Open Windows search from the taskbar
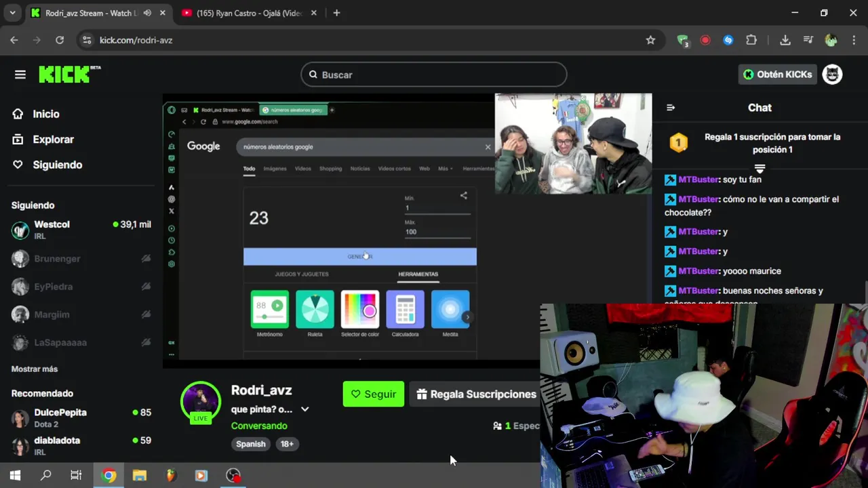This screenshot has height=488, width=868. point(45,475)
